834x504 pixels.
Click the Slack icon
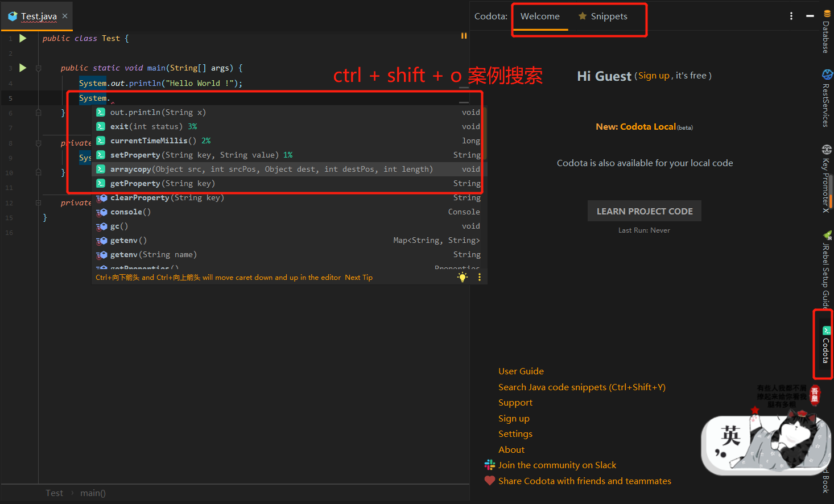click(x=489, y=465)
